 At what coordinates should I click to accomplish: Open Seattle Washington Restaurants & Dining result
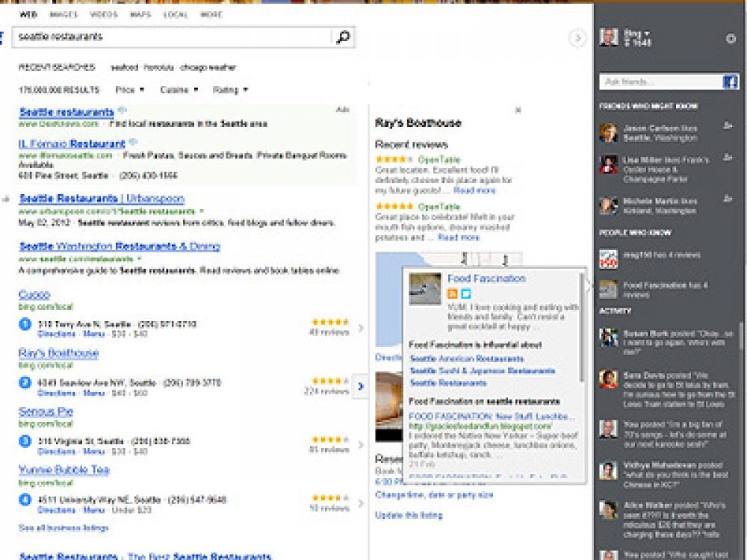pyautogui.click(x=120, y=246)
